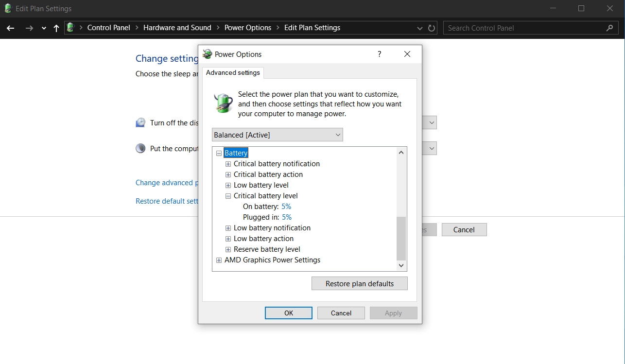This screenshot has width=625, height=364.
Task: Expand Low battery level
Action: click(x=228, y=185)
